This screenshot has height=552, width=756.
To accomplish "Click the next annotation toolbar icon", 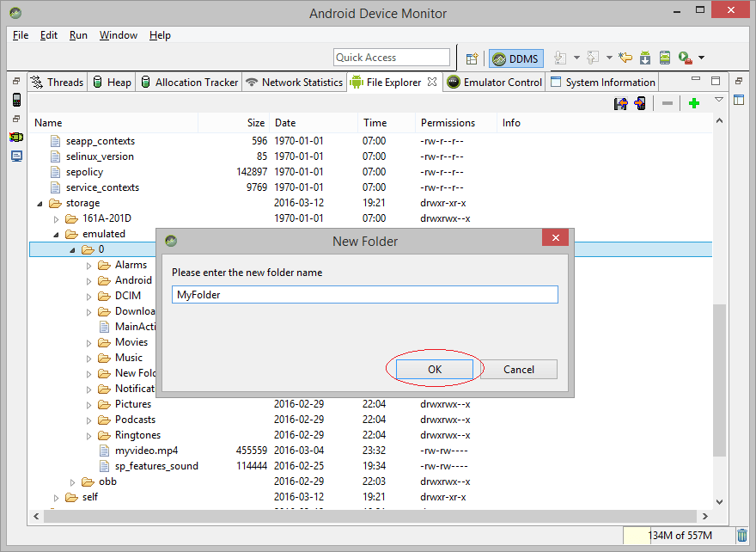I will click(560, 58).
